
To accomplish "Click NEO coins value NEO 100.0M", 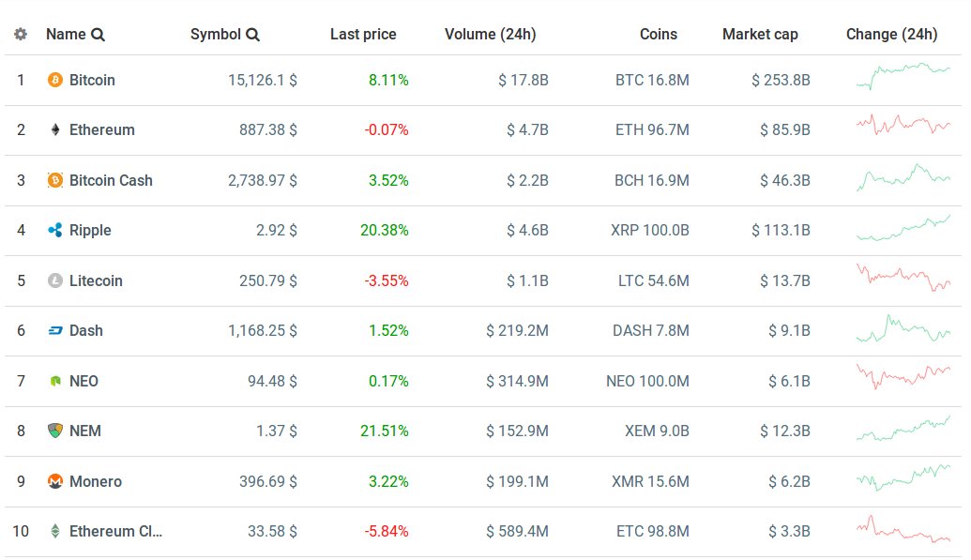I will [647, 381].
